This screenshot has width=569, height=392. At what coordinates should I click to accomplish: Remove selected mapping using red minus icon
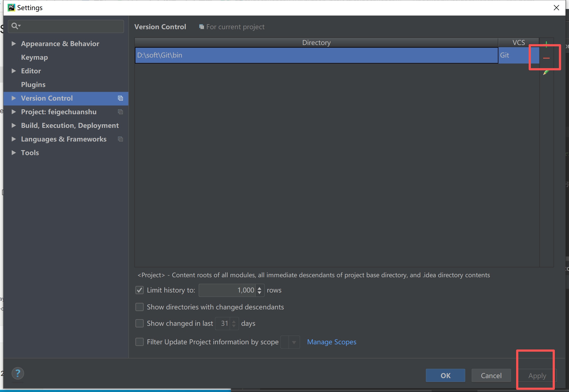click(547, 58)
